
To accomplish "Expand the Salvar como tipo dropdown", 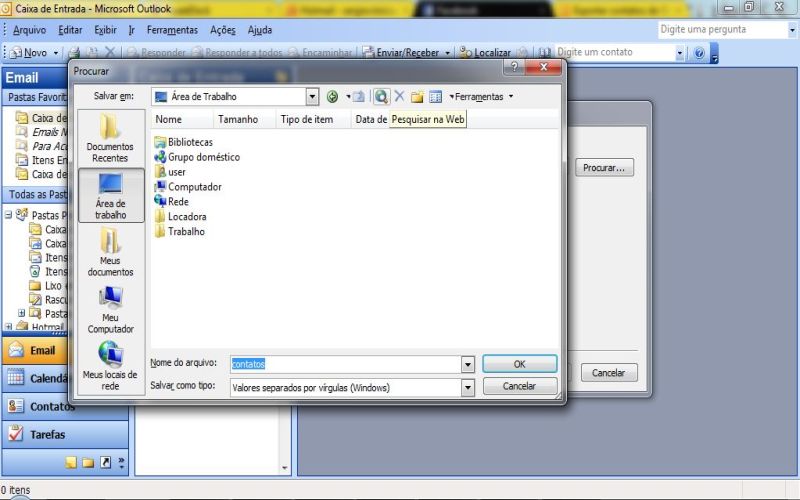I will pyautogui.click(x=467, y=388).
